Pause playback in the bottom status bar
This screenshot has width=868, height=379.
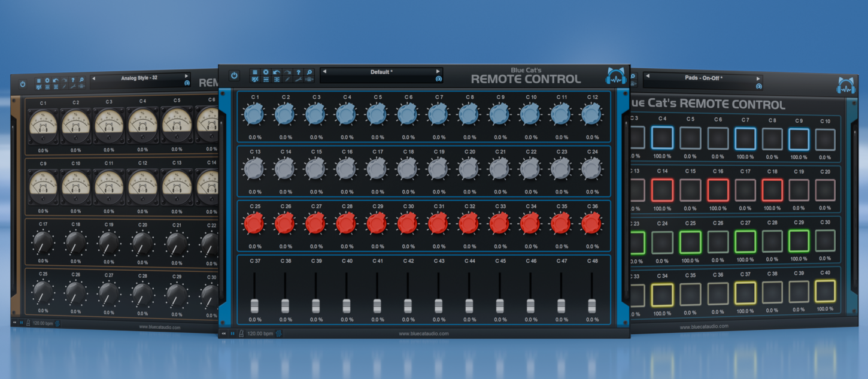[x=232, y=333]
